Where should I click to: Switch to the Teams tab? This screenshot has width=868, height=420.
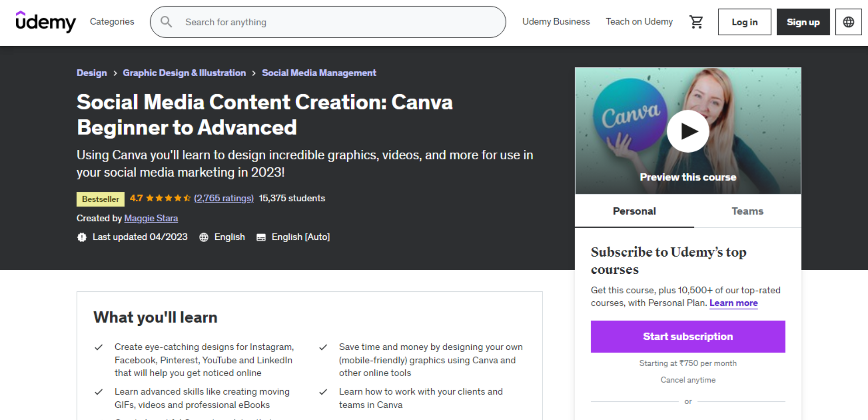coord(747,211)
